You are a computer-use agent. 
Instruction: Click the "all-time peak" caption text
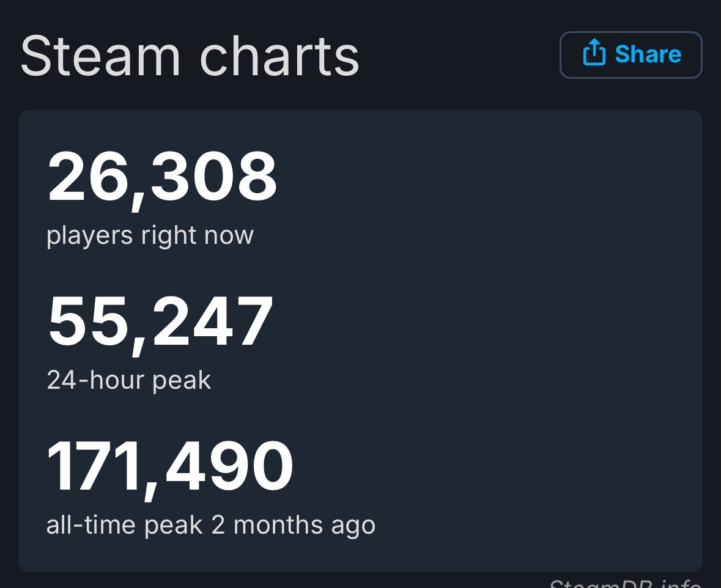(124, 525)
